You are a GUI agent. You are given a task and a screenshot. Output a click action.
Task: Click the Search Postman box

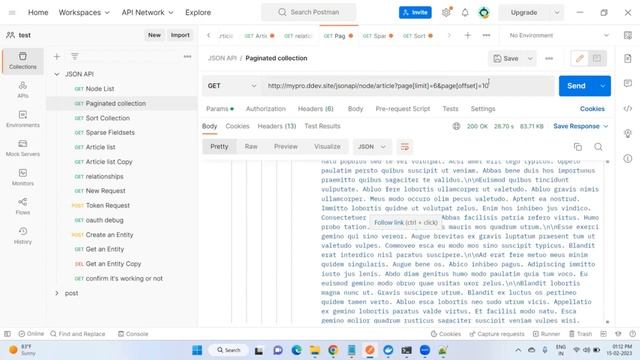[x=309, y=13]
